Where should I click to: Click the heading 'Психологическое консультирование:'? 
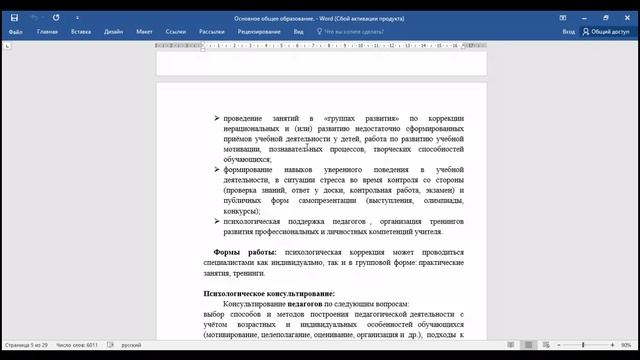point(269,294)
